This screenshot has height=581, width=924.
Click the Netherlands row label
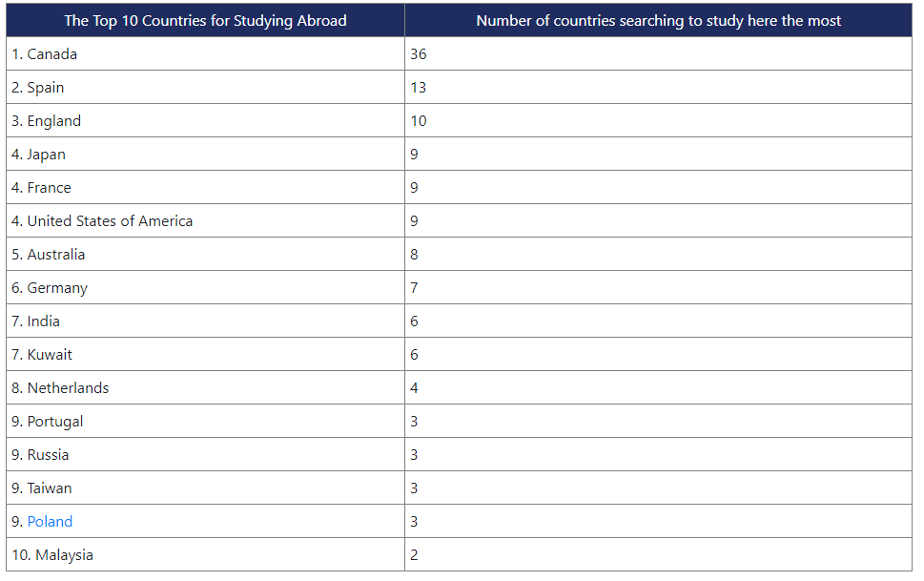point(60,387)
